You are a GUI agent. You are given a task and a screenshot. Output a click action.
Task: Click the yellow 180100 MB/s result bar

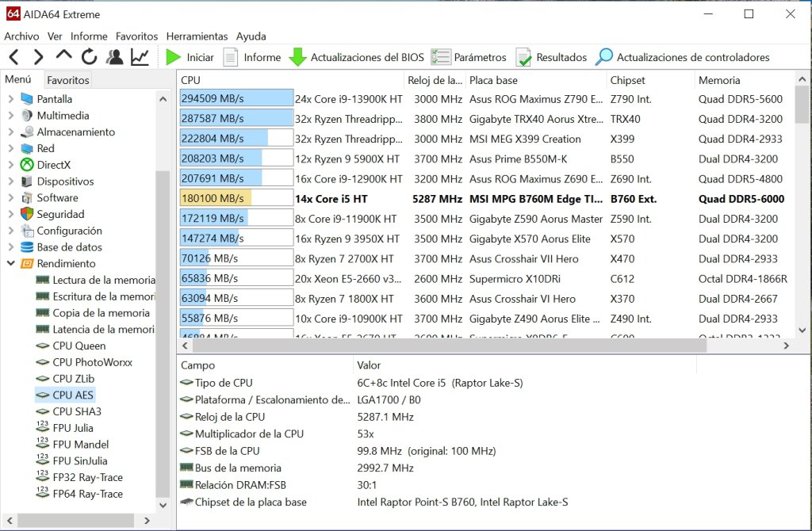click(x=236, y=198)
